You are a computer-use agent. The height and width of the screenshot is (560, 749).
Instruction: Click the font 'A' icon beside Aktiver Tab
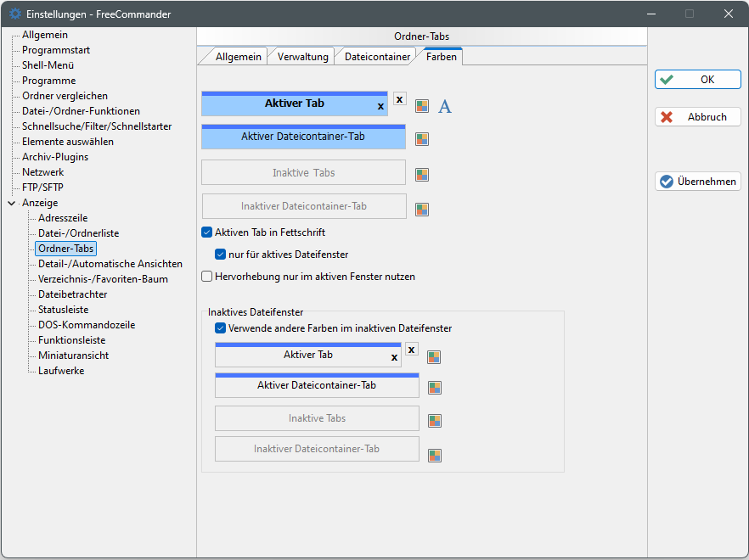445,107
